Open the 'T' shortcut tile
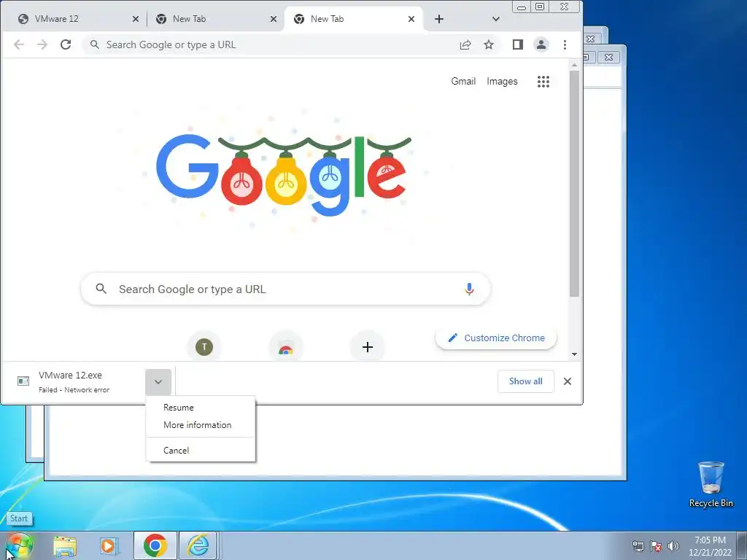747x560 pixels. click(204, 346)
